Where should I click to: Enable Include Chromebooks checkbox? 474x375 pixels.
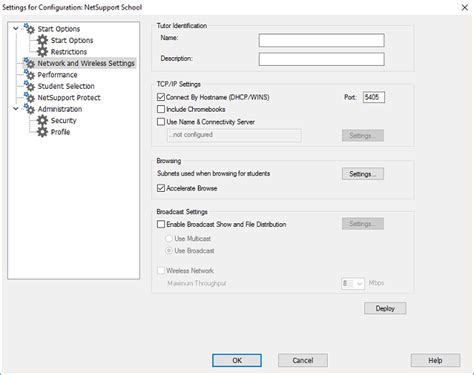coord(161,109)
